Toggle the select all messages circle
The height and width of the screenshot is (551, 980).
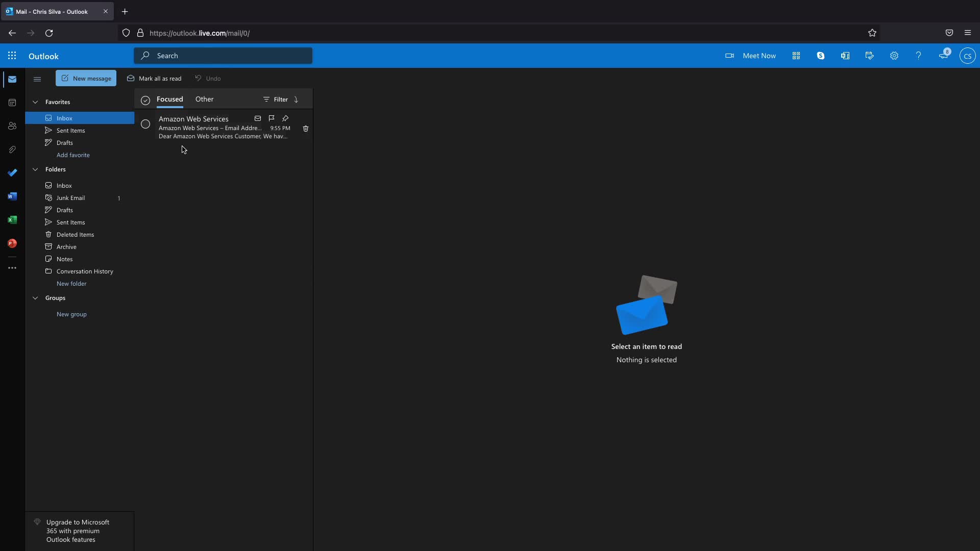[x=145, y=100]
